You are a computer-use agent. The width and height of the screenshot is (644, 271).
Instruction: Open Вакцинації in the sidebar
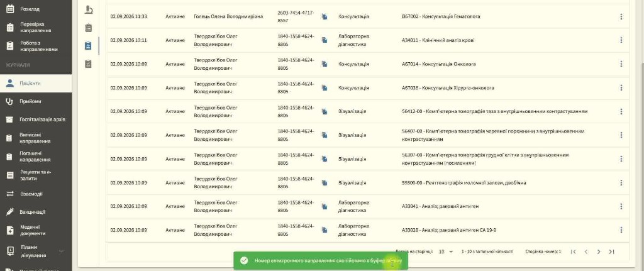36,212
